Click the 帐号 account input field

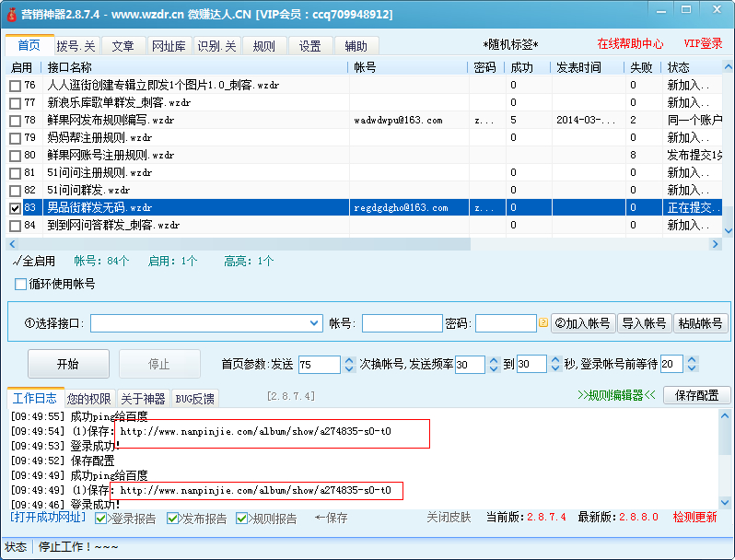[402, 323]
